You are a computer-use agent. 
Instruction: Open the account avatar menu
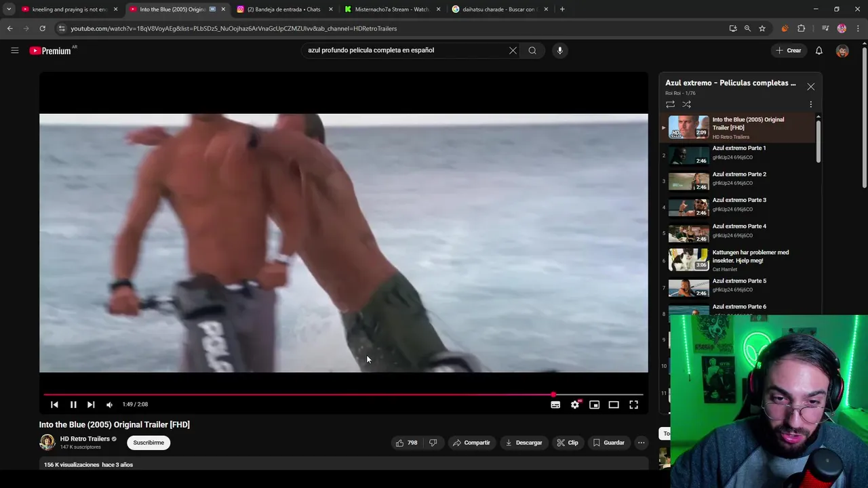click(x=842, y=51)
